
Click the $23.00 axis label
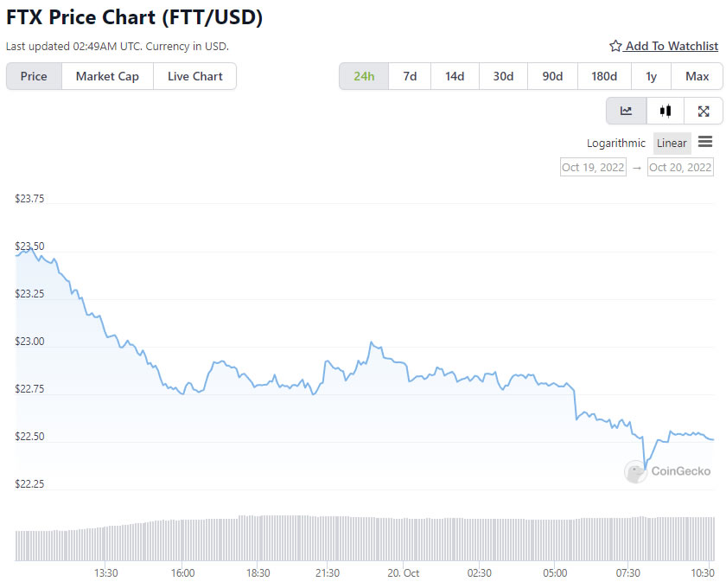pyautogui.click(x=29, y=342)
